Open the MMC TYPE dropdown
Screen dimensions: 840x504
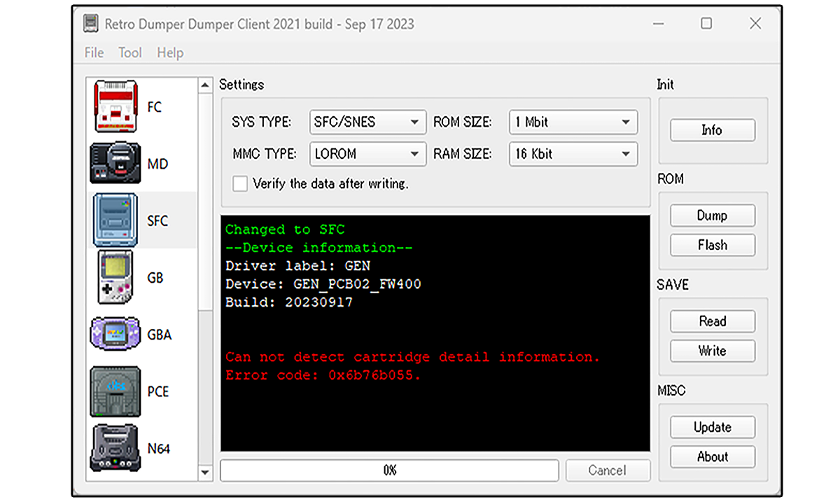pos(367,154)
